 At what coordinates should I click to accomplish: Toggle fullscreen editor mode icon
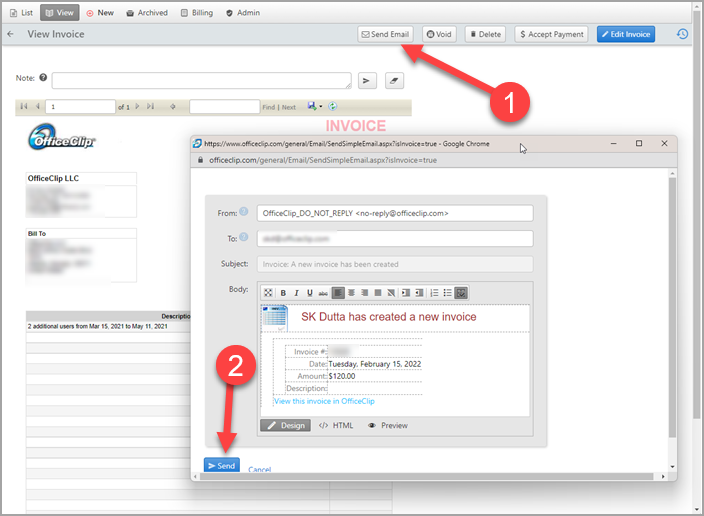(268, 293)
